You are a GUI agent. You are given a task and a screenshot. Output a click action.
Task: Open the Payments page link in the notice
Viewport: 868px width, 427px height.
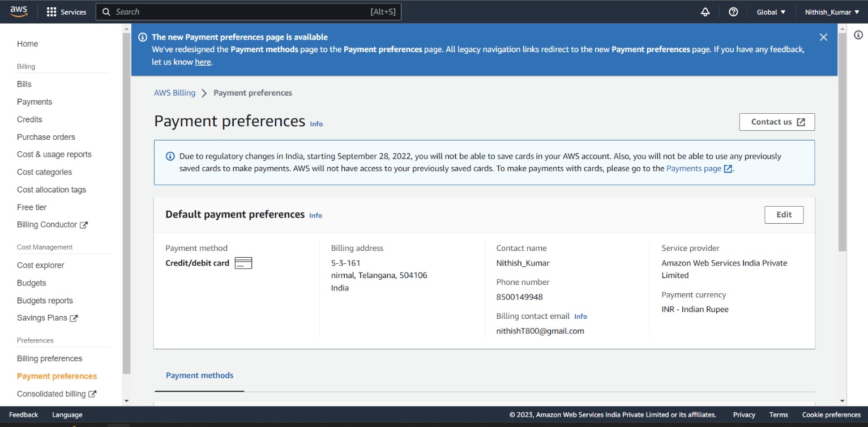695,168
